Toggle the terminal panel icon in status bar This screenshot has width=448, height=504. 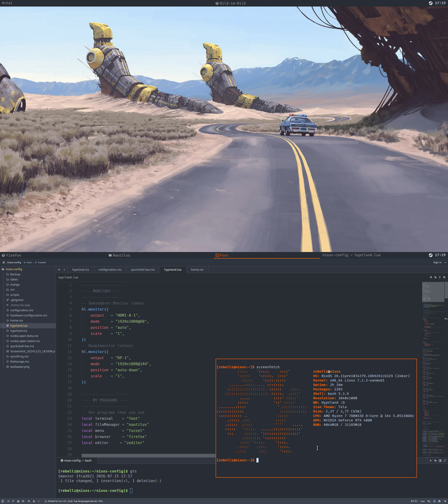434,501
